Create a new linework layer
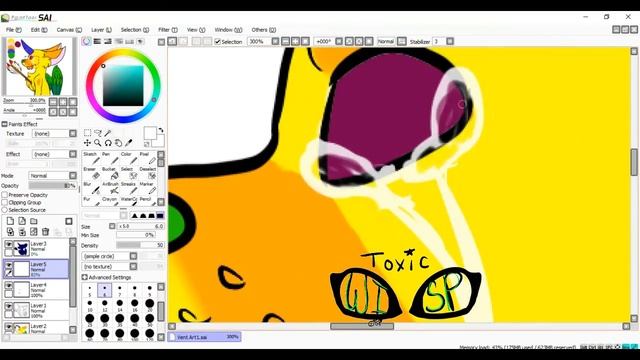 tap(22, 221)
